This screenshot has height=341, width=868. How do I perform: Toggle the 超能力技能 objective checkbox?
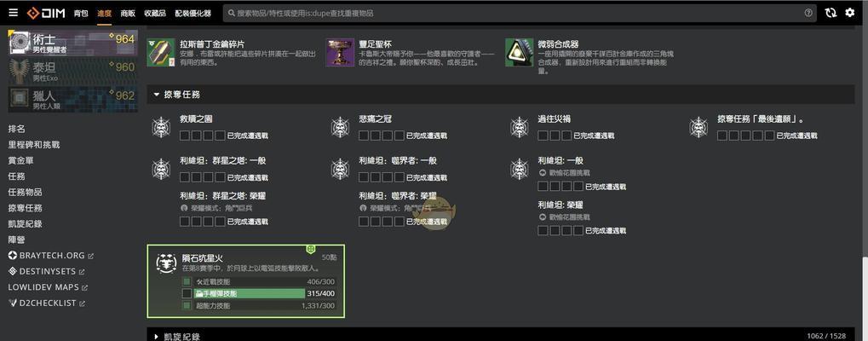pos(187,305)
